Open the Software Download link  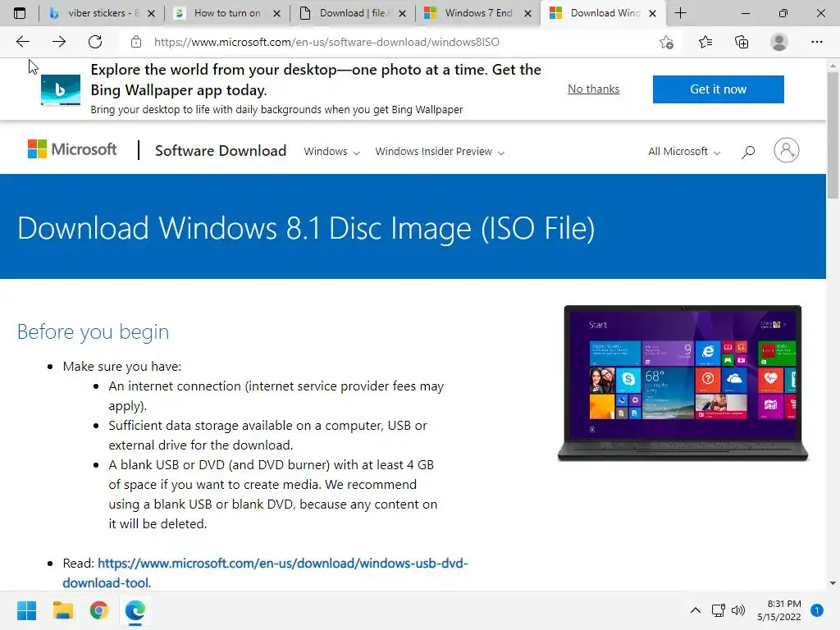pyautogui.click(x=221, y=151)
